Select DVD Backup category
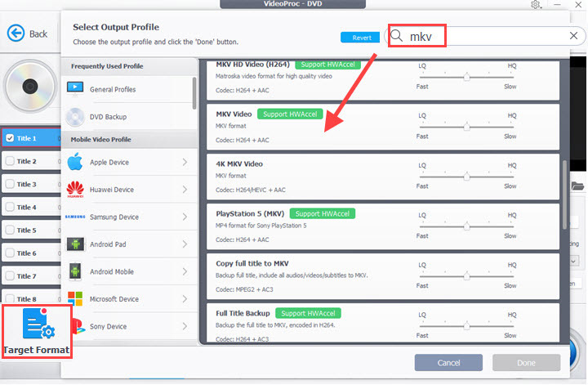Image resolution: width=588 pixels, height=385 pixels. coord(127,117)
